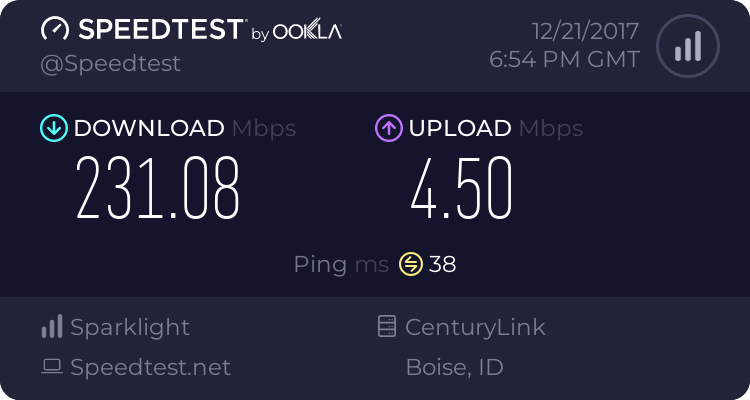Image resolution: width=750 pixels, height=400 pixels.
Task: Click the purple upload arrow icon
Action: 388,128
